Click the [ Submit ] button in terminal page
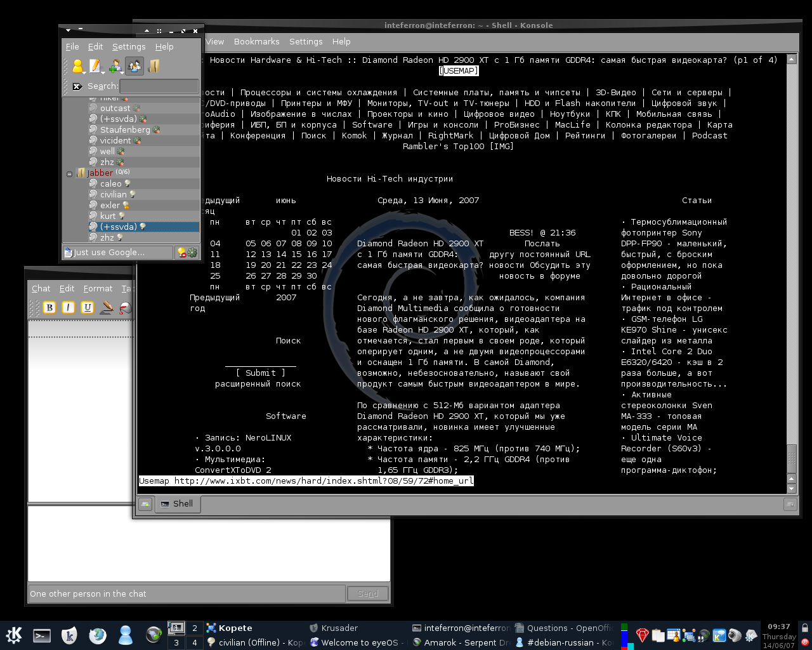 (x=261, y=373)
